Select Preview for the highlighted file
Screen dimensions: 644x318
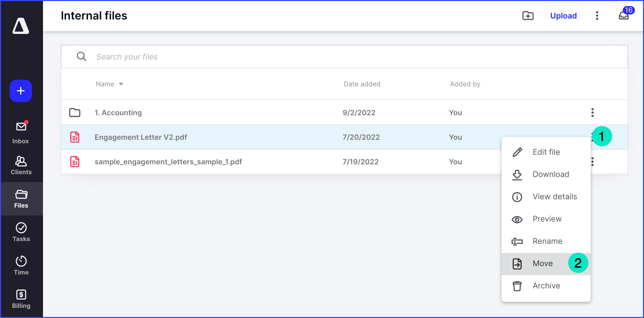coord(547,219)
